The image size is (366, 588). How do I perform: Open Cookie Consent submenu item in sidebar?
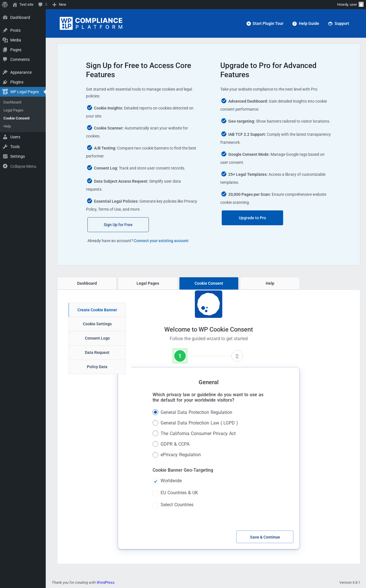[x=23, y=118]
